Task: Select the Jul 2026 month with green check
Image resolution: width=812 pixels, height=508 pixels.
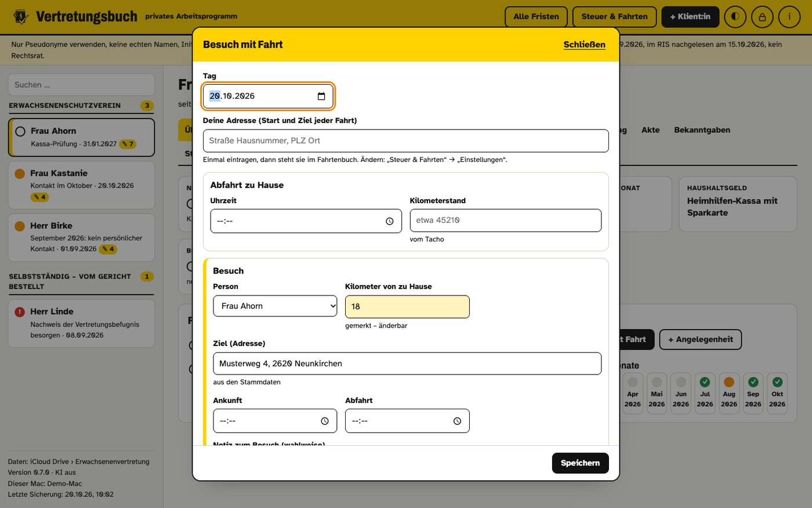Action: click(x=705, y=393)
